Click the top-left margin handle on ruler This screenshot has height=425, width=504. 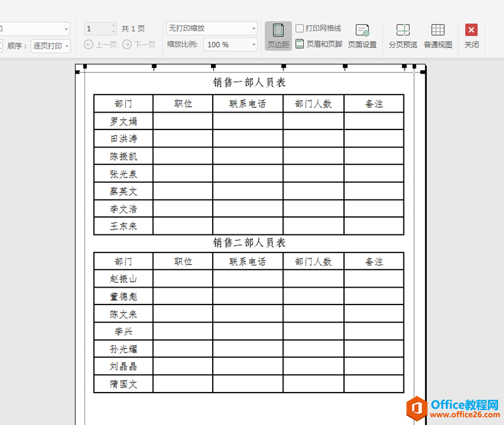point(85,67)
